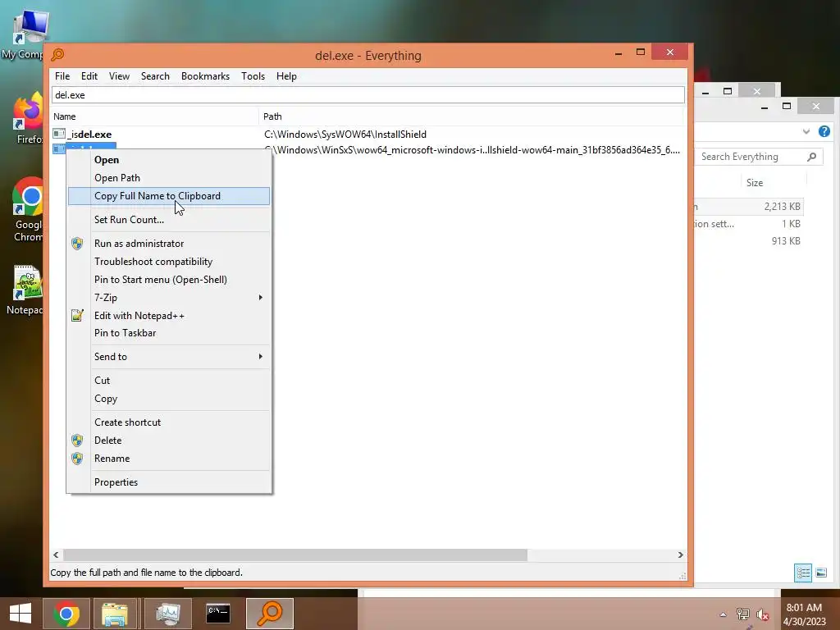
Task: Choose Troubleshoot compatibility
Action: pyautogui.click(x=169, y=262)
